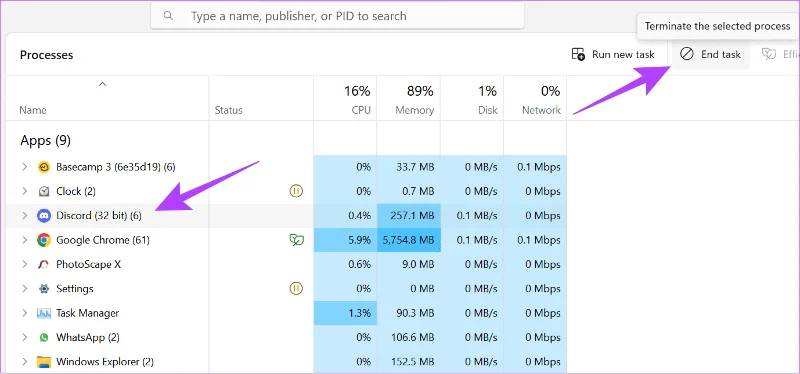Click the Clock app icon
800x374 pixels.
click(x=44, y=191)
